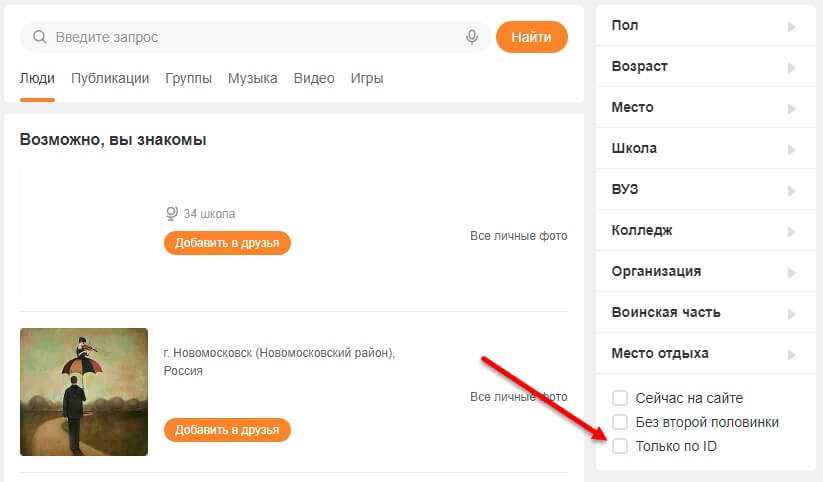The width and height of the screenshot is (823, 482).
Task: Expand the Школа filter
Action: [791, 149]
